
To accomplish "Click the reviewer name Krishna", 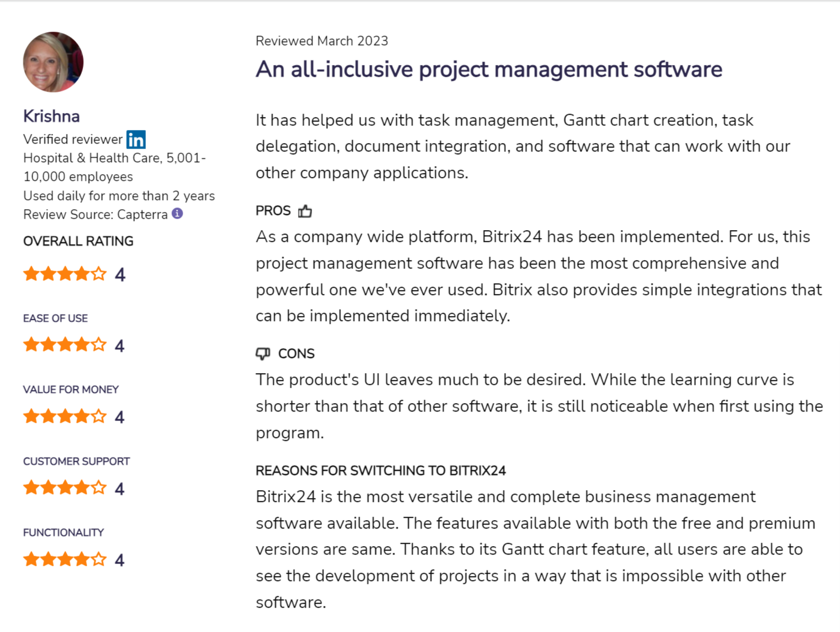I will tap(51, 116).
